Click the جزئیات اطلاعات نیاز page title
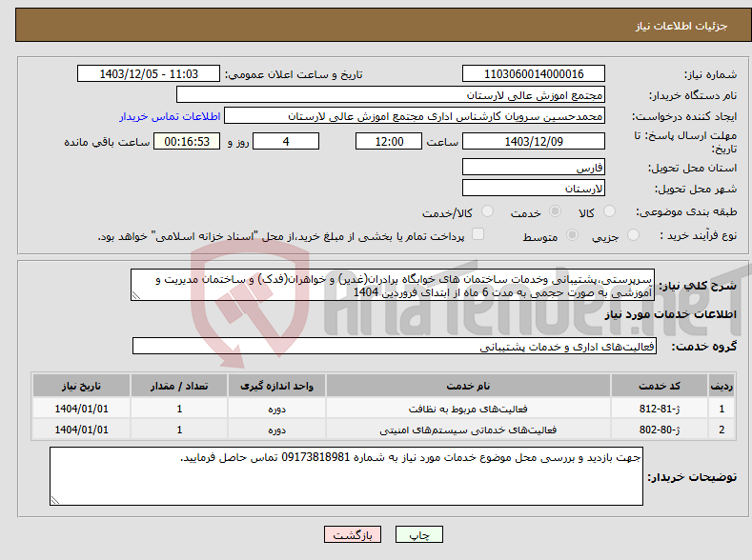Screen dimensions: 752x560 click(681, 26)
